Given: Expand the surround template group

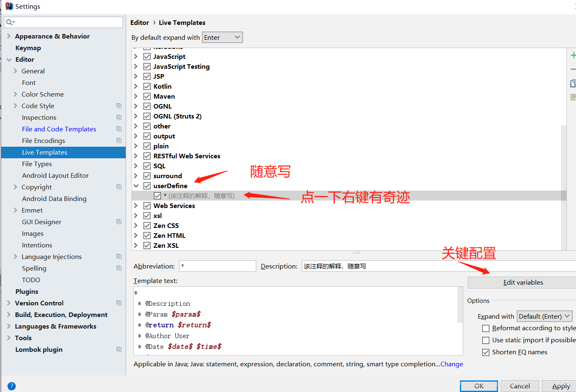Looking at the screenshot, I should [136, 176].
